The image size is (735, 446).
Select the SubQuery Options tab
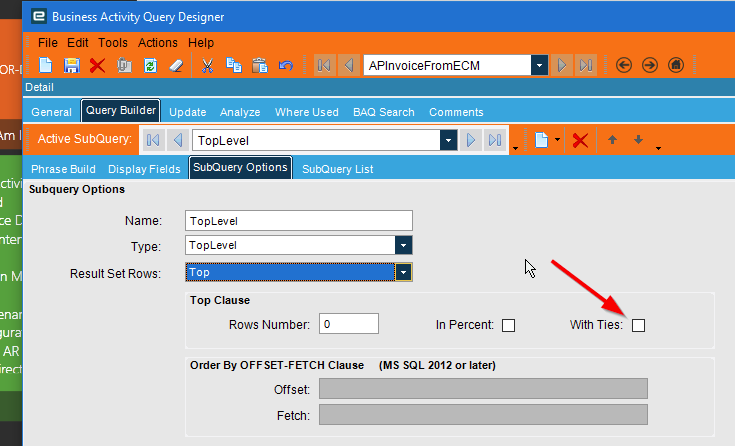pyautogui.click(x=240, y=167)
